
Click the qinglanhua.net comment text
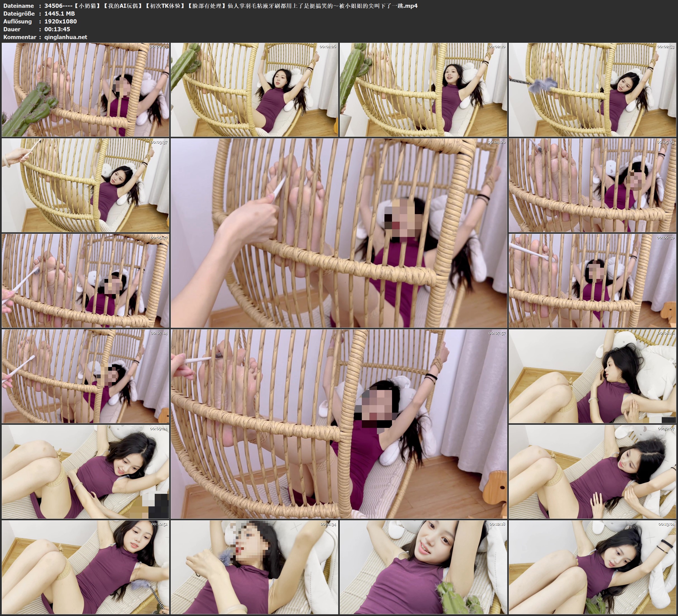tap(66, 37)
